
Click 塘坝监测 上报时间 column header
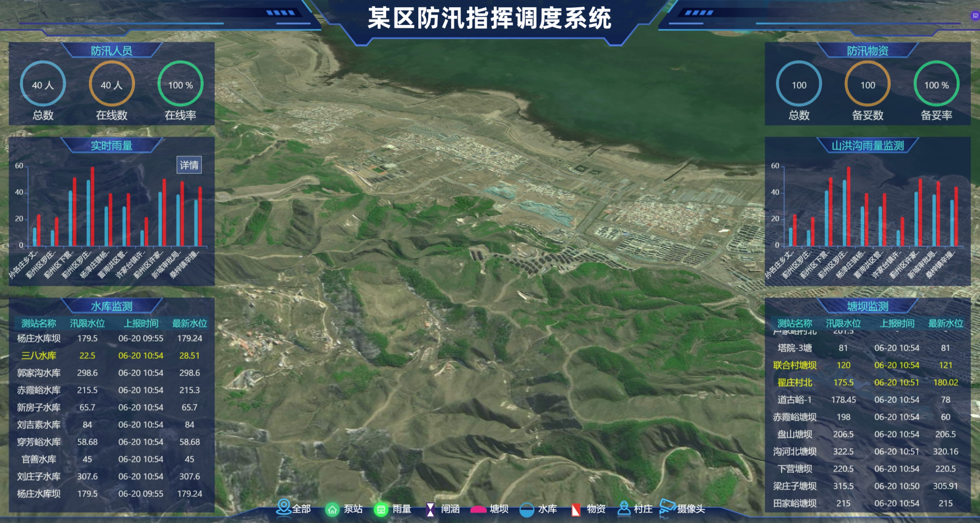pos(897,323)
